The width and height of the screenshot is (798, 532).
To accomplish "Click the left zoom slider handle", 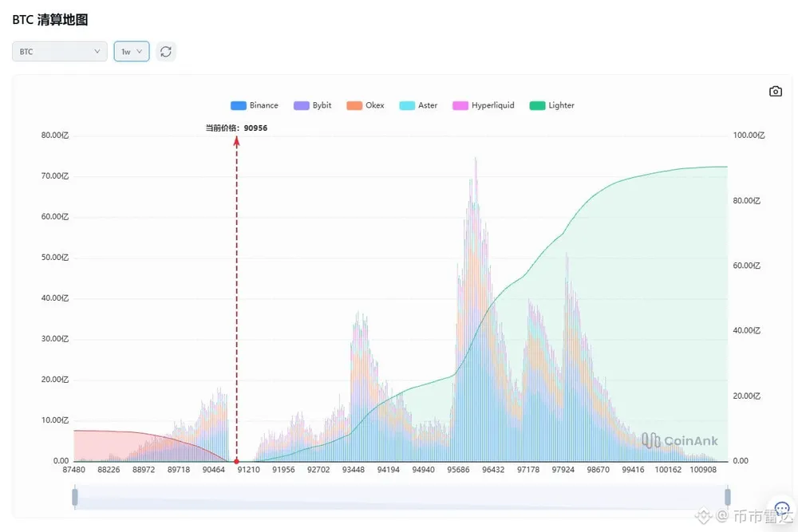I will tap(75, 497).
